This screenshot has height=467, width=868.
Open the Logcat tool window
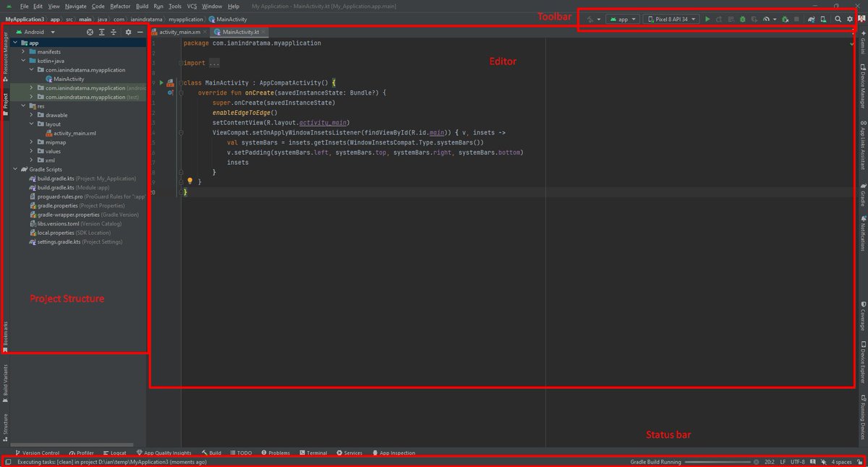[114, 453]
